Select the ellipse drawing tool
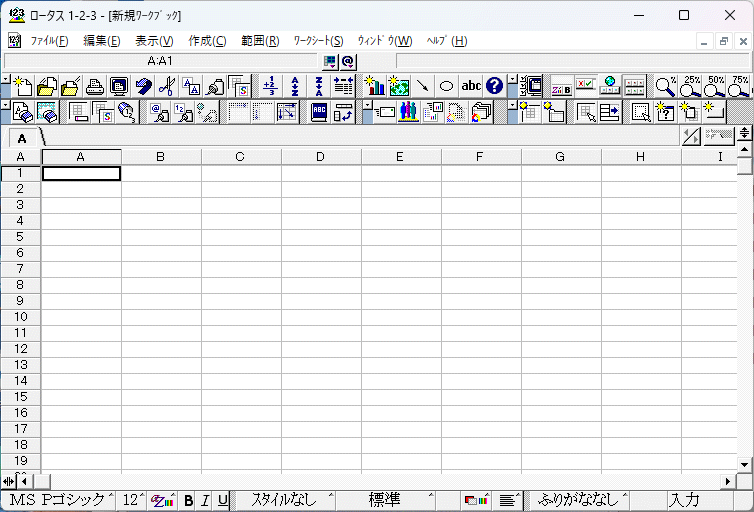This screenshot has height=512, width=754. pos(447,86)
